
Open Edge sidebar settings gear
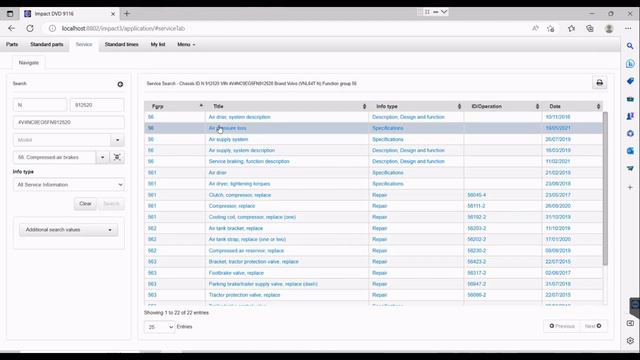point(630,340)
